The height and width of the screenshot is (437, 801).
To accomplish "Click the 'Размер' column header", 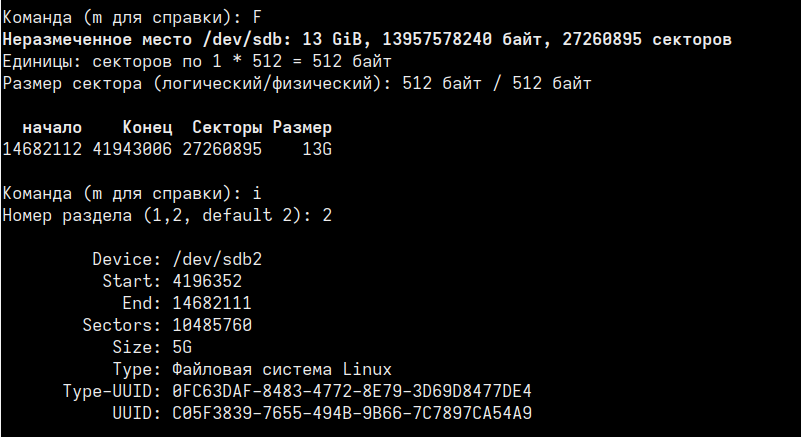I will point(302,127).
